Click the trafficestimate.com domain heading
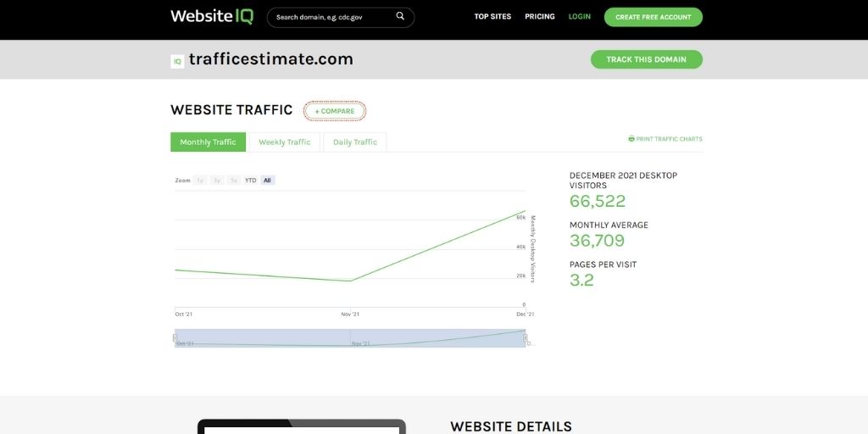The height and width of the screenshot is (434, 868). (270, 59)
